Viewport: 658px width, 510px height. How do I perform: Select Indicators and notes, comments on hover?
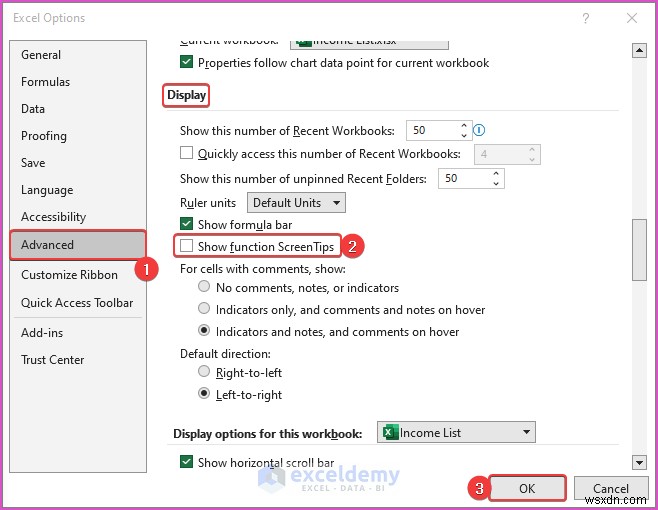pos(204,331)
